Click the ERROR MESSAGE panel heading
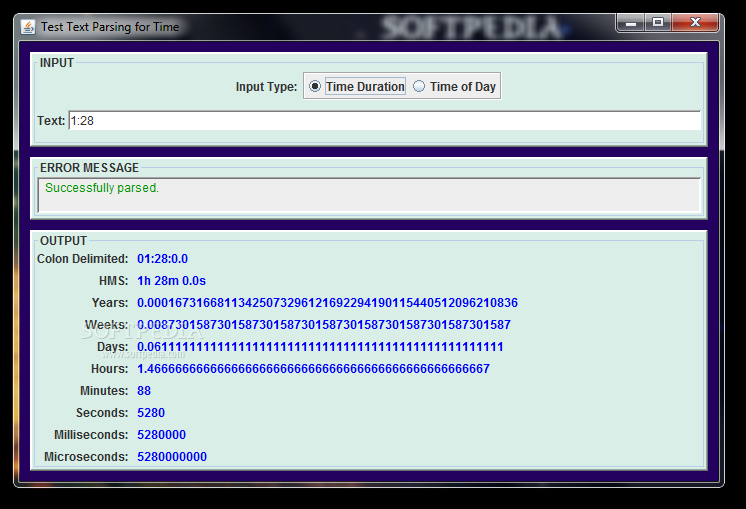 (89, 168)
